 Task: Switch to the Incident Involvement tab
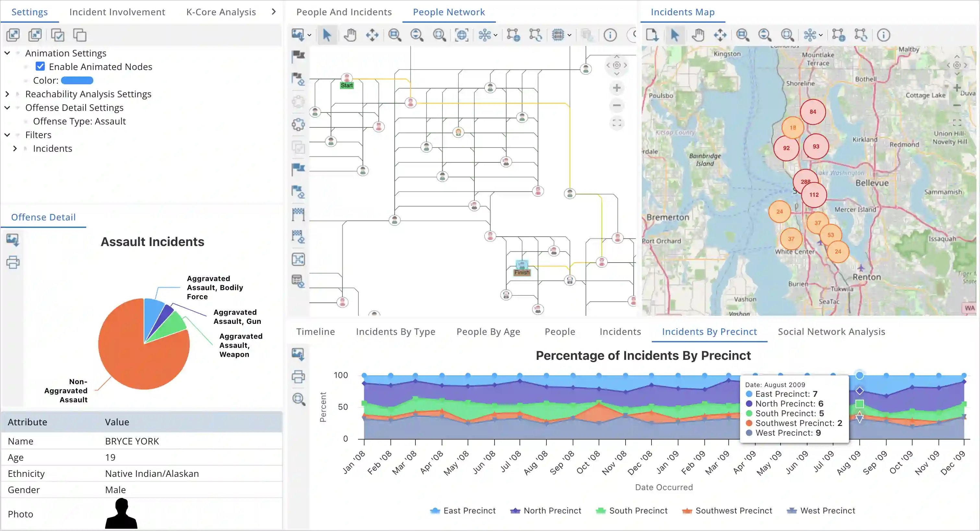[117, 12]
